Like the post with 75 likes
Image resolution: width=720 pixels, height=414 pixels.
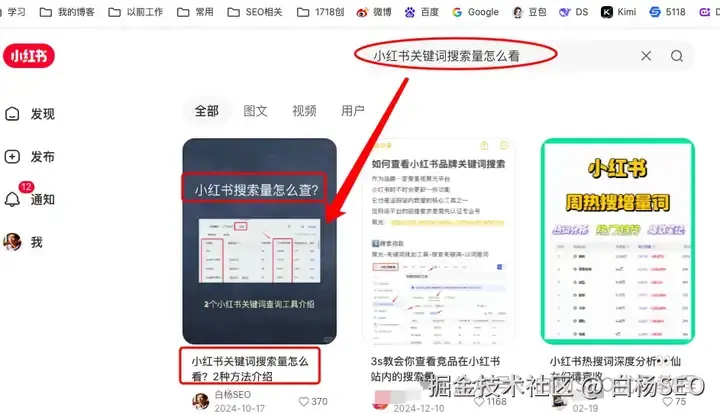coord(674,402)
